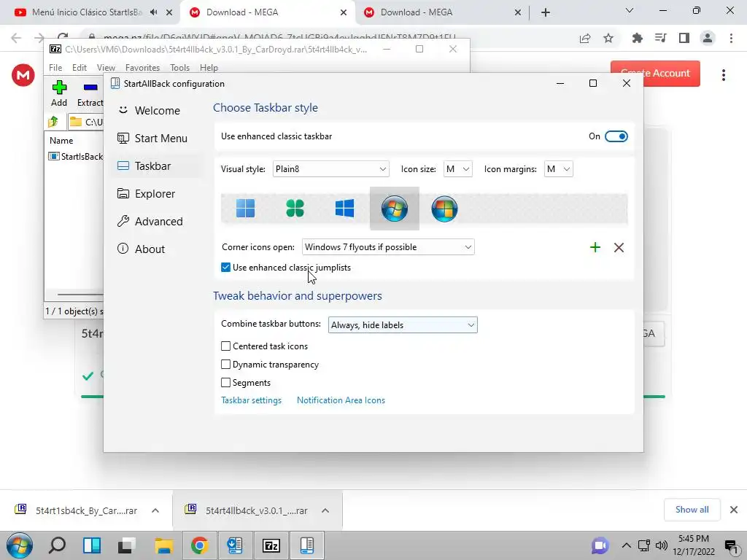
Task: Click the Chrome address bar
Action: tap(279, 36)
